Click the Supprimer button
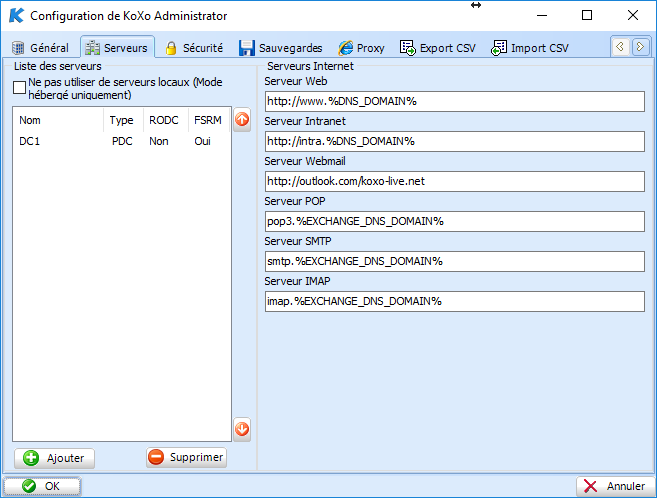657x498 pixels. [x=186, y=457]
